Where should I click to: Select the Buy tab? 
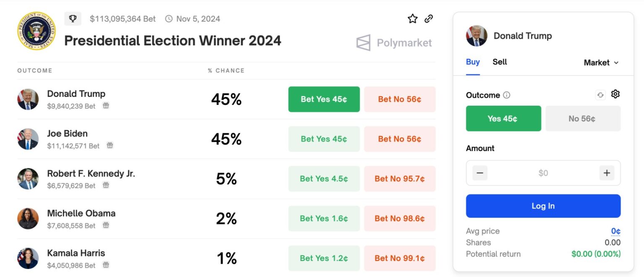click(473, 62)
